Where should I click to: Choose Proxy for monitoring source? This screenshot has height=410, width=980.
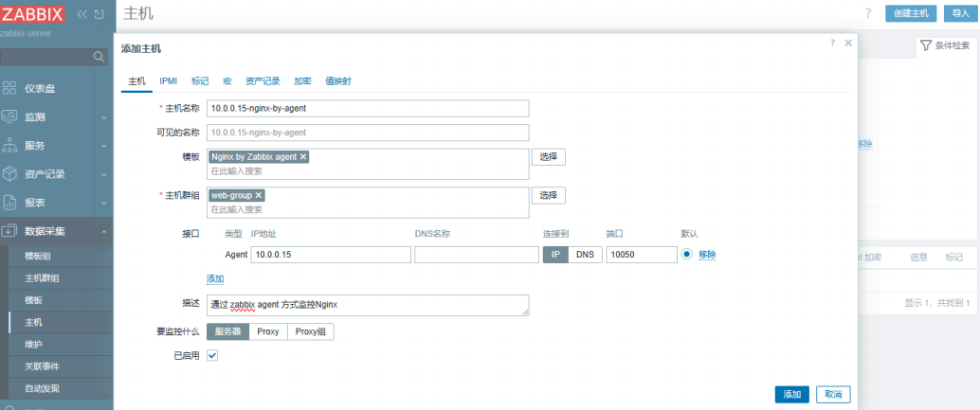tap(268, 331)
